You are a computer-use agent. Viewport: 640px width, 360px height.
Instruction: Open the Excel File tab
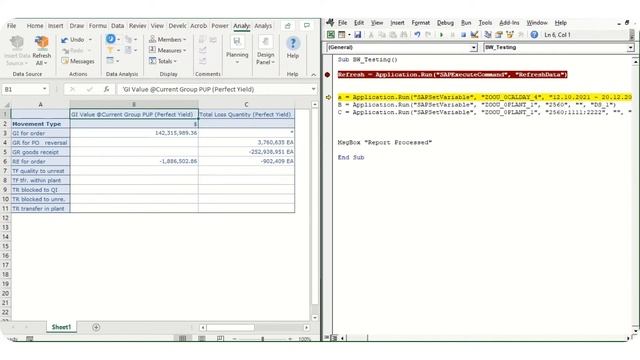tap(11, 26)
